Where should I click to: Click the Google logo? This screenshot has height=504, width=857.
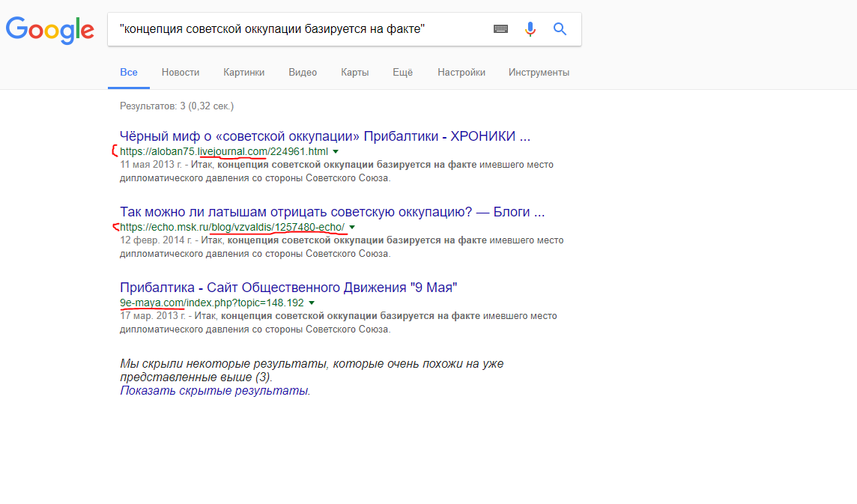pos(49,29)
